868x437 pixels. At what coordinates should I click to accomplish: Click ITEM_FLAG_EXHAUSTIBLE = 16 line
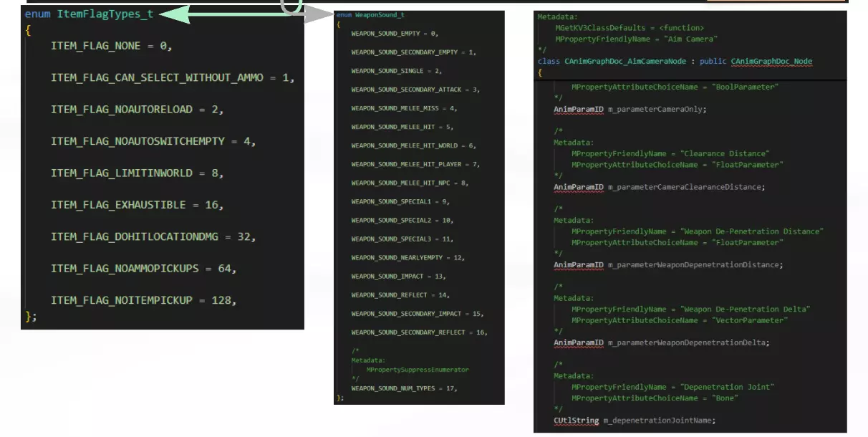(138, 205)
